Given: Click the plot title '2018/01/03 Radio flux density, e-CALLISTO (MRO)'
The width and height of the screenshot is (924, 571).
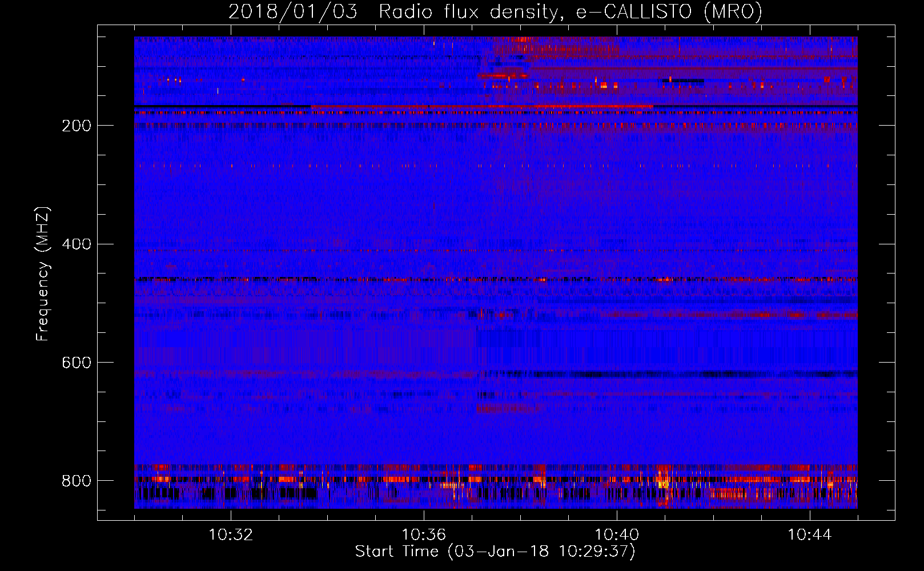Looking at the screenshot, I should (495, 11).
